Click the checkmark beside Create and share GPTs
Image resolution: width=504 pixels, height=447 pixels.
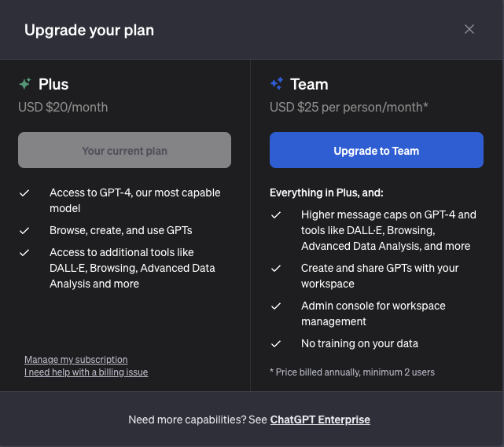pos(276,268)
